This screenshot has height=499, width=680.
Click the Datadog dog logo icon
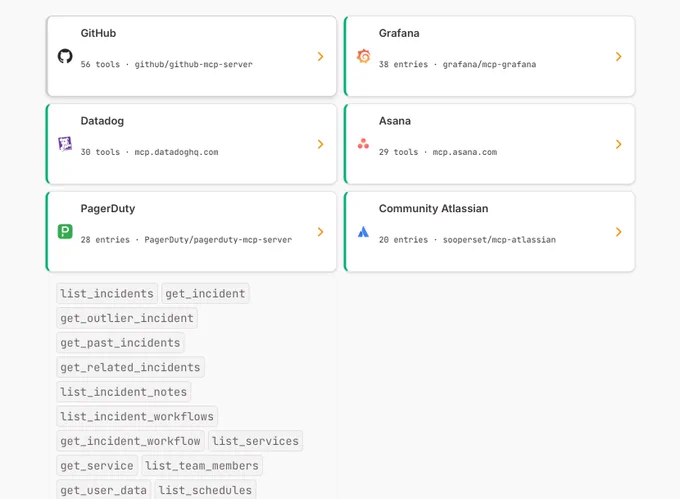65,144
